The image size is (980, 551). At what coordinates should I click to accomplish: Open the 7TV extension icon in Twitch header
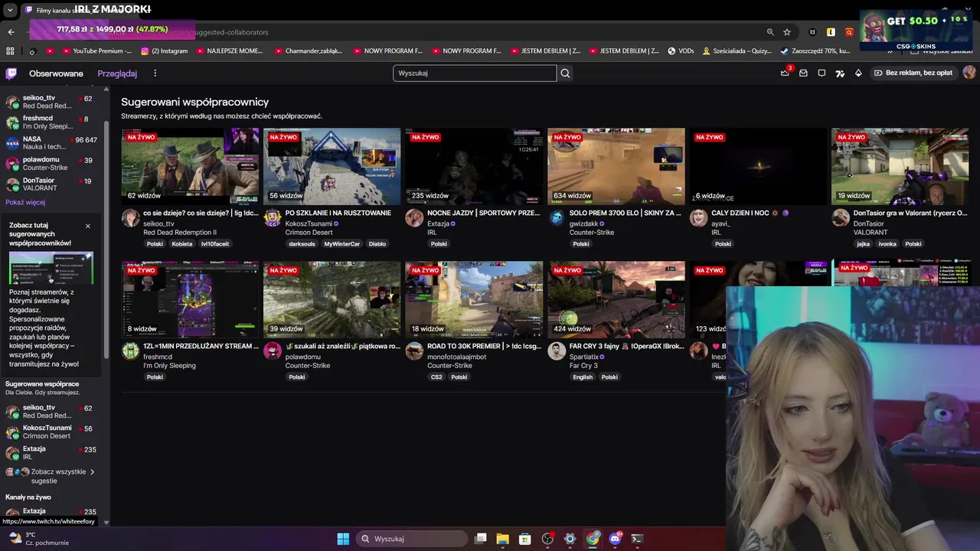(x=840, y=73)
